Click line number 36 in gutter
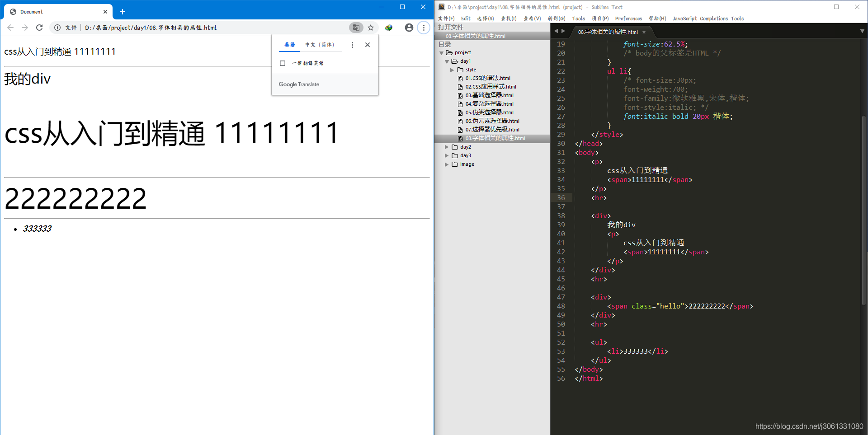This screenshot has height=435, width=868. (561, 198)
